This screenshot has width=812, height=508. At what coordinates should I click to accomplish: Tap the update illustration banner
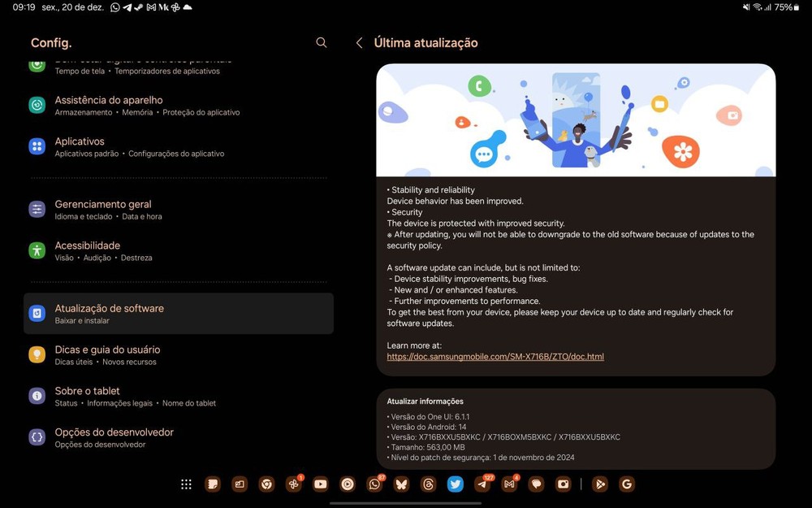coord(576,120)
